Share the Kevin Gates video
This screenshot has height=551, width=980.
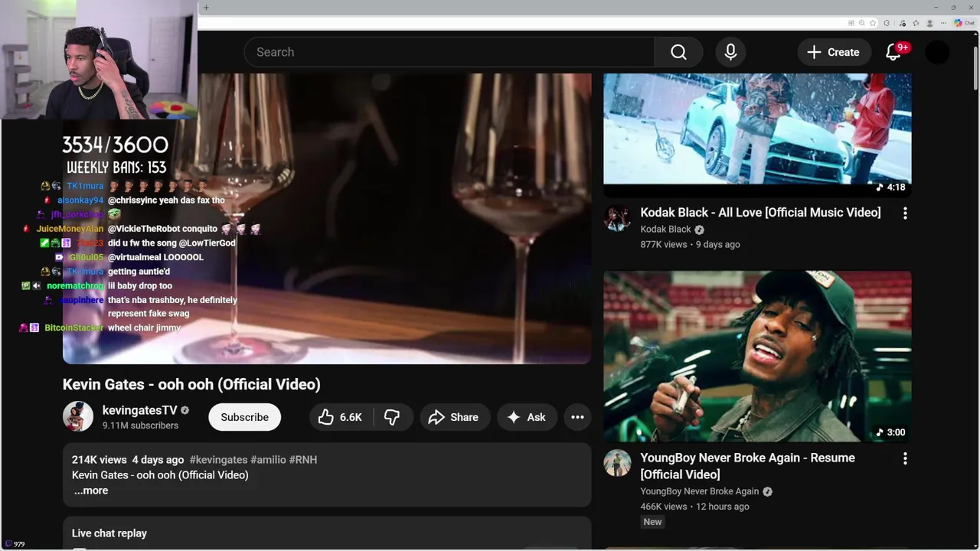[454, 417]
